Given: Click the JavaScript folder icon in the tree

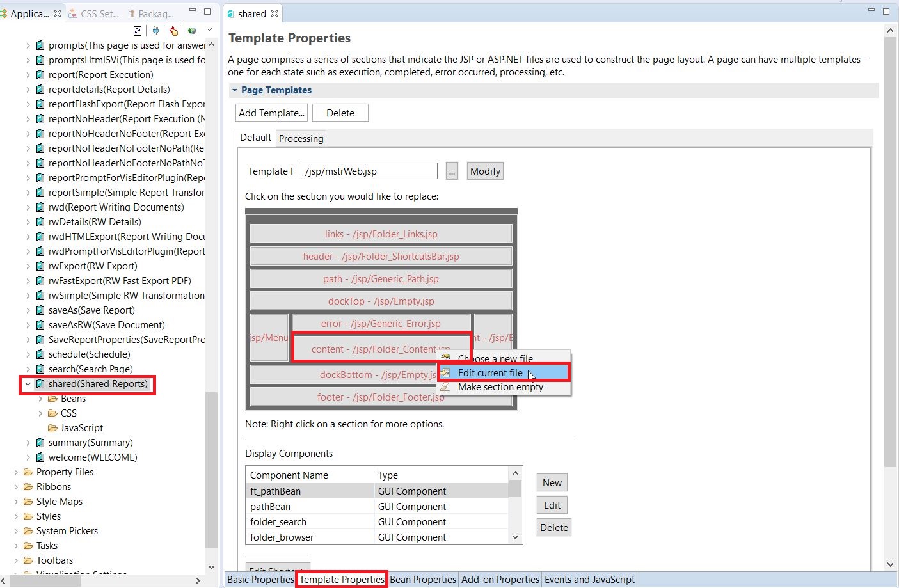Looking at the screenshot, I should [54, 427].
